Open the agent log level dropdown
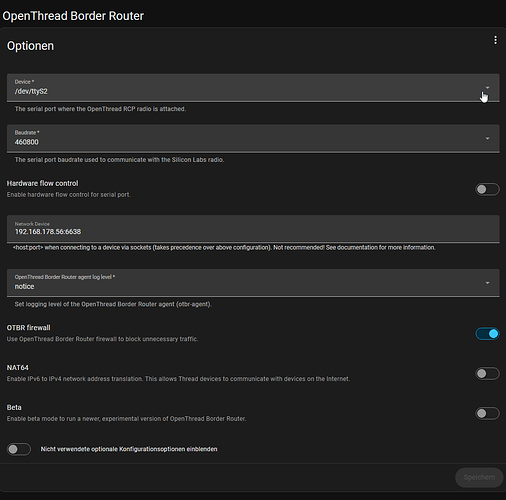The height and width of the screenshot is (500, 506). point(253,283)
